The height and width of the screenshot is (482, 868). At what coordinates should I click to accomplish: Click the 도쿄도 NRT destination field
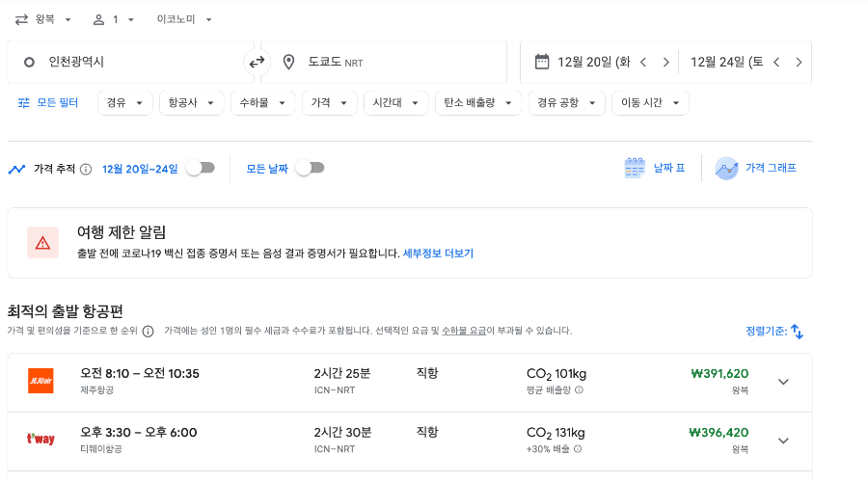coord(384,62)
